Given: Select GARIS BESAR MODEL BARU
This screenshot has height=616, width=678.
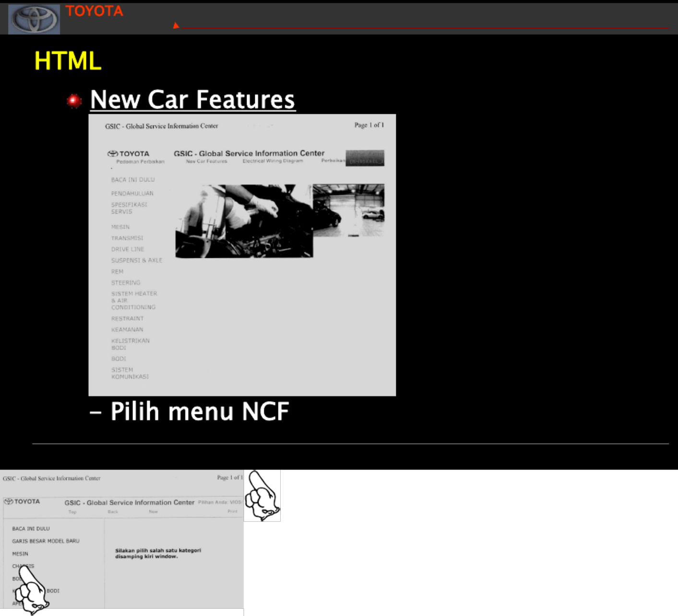Looking at the screenshot, I should (46, 541).
